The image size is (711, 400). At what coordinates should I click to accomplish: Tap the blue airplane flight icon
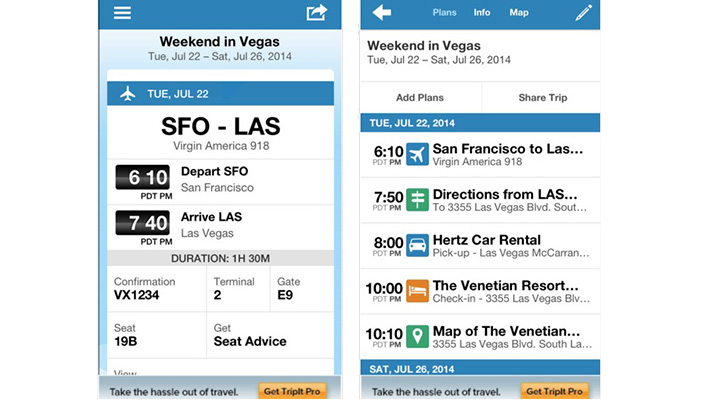[x=417, y=155]
